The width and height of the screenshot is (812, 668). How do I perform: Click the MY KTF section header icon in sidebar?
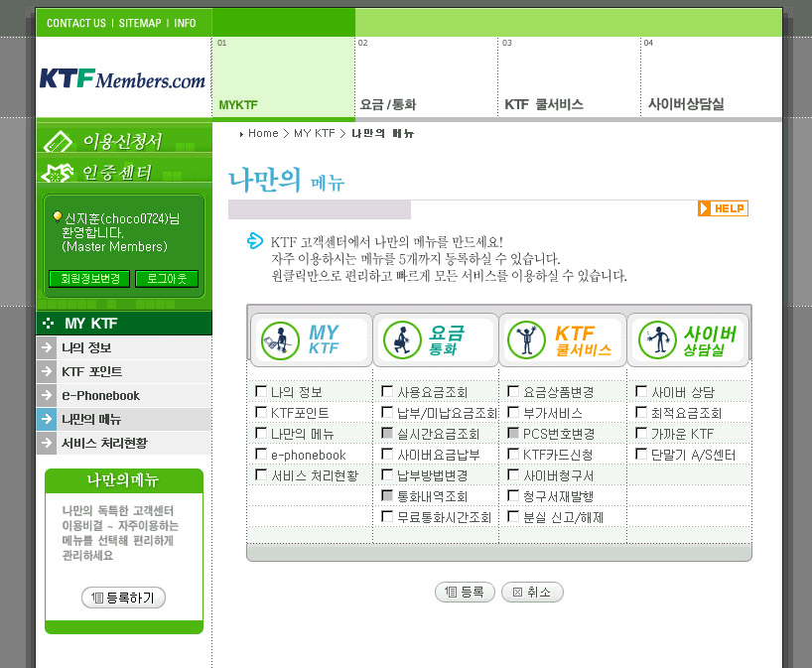pos(49,324)
